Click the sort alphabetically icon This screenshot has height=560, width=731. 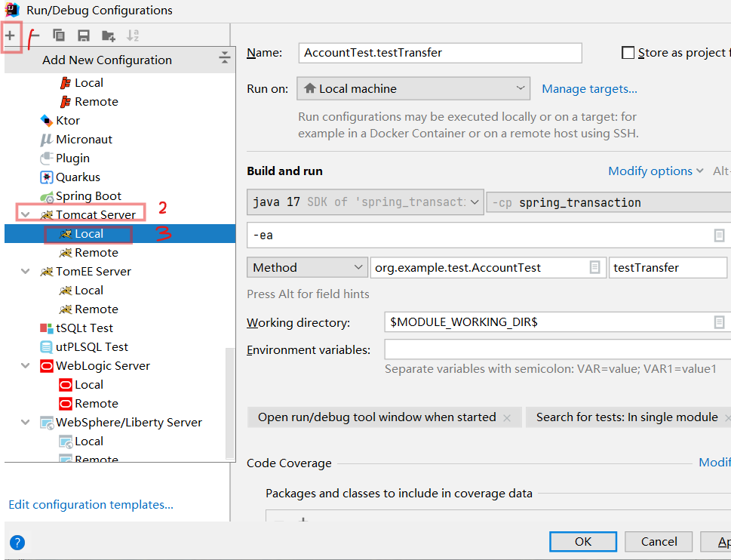[x=133, y=35]
